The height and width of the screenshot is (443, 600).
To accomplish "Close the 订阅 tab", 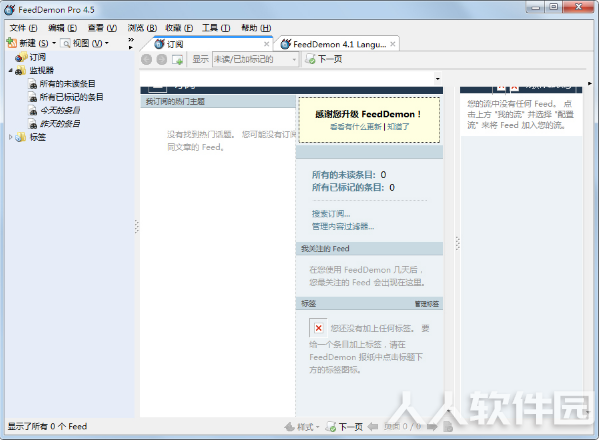I will [266, 44].
